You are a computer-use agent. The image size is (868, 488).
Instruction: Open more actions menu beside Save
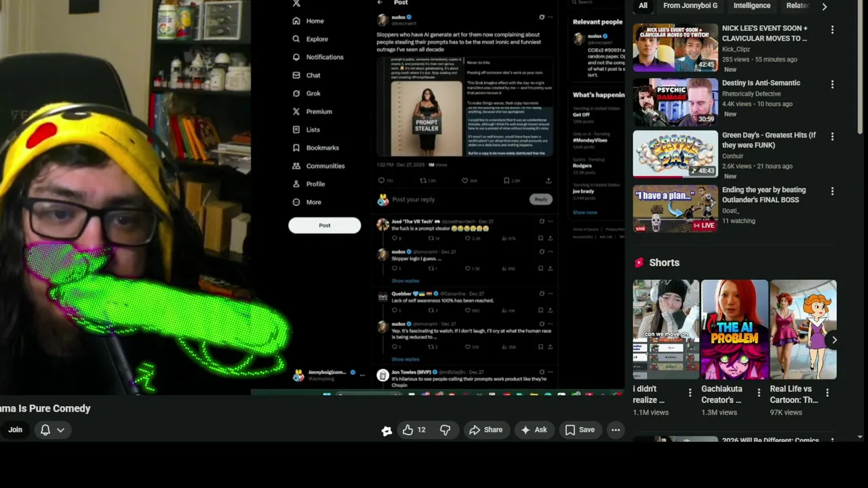[x=615, y=430]
